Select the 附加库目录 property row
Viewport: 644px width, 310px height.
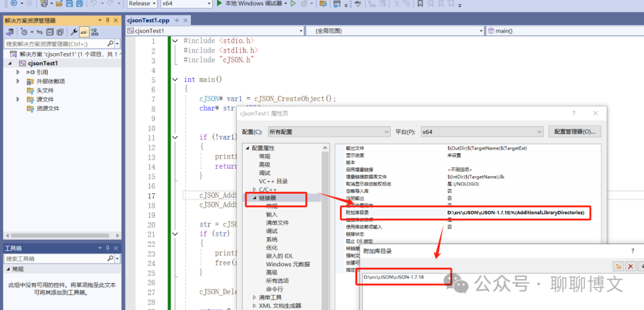click(x=465, y=213)
